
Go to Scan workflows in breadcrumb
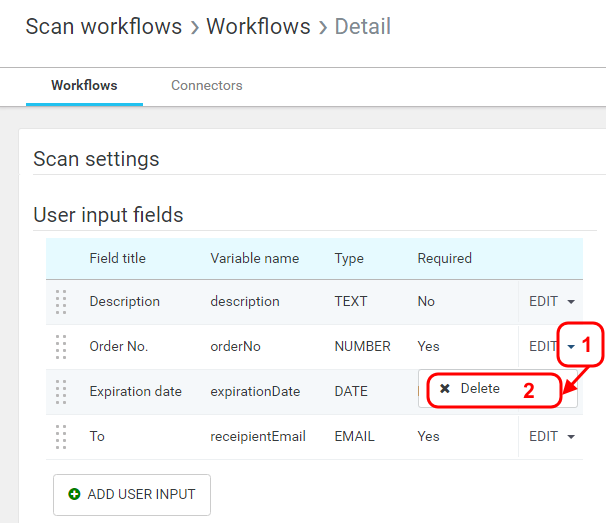104,27
